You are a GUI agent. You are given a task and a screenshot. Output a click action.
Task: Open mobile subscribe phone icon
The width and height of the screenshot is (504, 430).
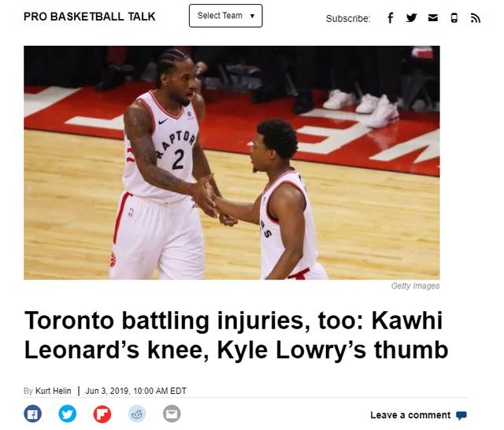point(454,18)
